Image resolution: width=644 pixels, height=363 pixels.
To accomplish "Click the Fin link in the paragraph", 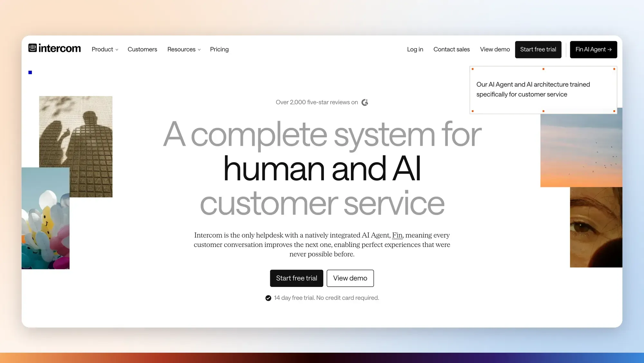I will point(397,235).
